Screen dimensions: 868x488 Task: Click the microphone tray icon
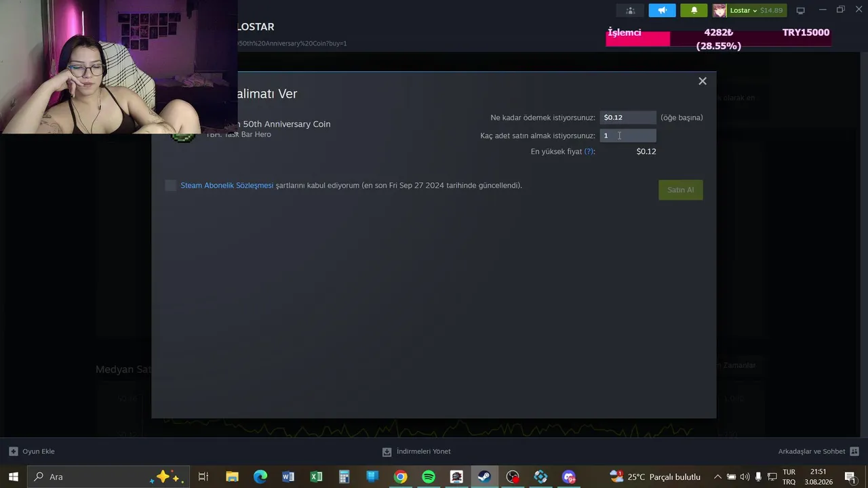click(758, 476)
